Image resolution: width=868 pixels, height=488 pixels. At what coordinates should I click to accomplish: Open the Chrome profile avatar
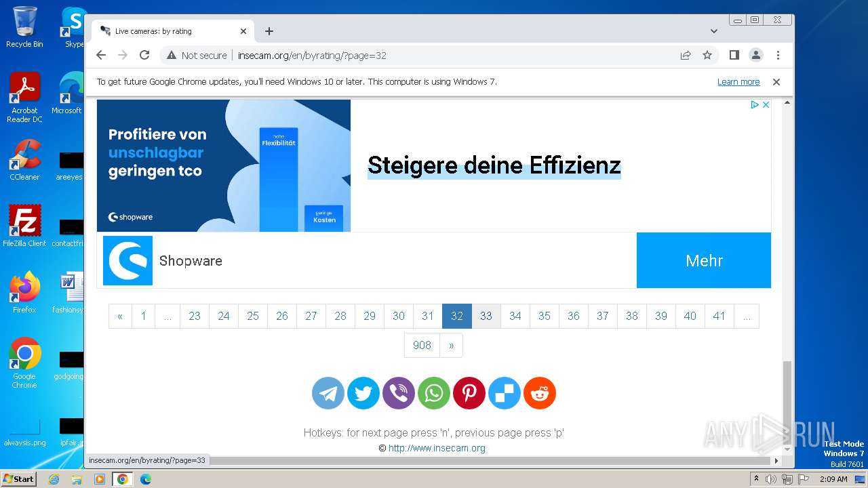[x=756, y=55]
